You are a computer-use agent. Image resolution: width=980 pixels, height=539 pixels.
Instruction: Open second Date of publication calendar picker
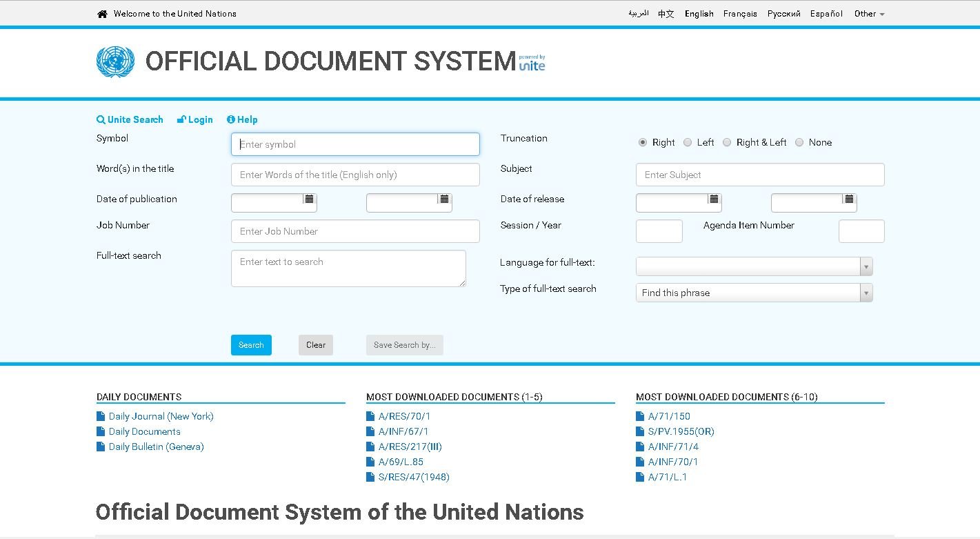click(444, 199)
